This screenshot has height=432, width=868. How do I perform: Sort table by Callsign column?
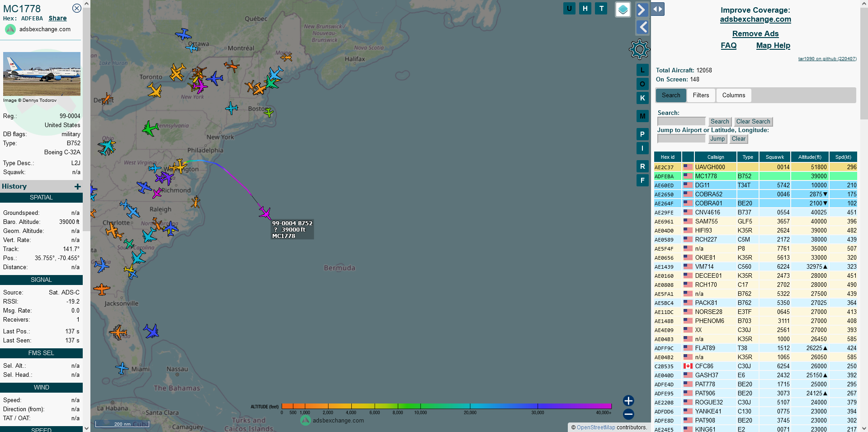(716, 157)
